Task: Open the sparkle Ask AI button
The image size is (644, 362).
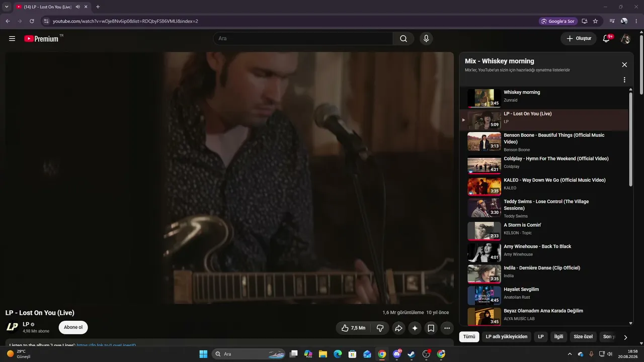Action: (415, 328)
